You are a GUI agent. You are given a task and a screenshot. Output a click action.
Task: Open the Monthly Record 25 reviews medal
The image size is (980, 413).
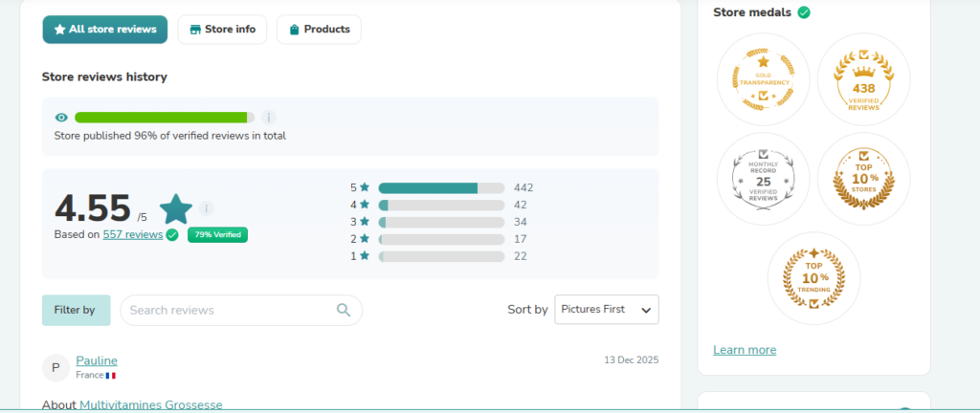763,179
